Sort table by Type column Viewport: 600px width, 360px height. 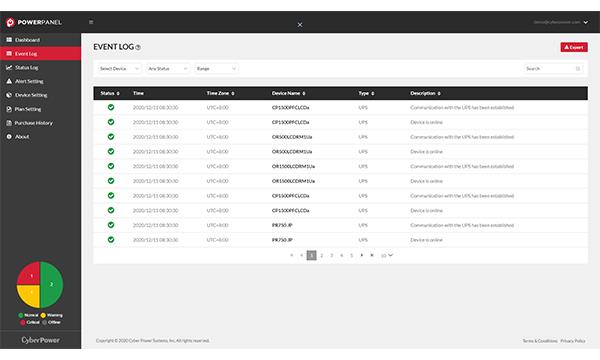click(x=366, y=93)
